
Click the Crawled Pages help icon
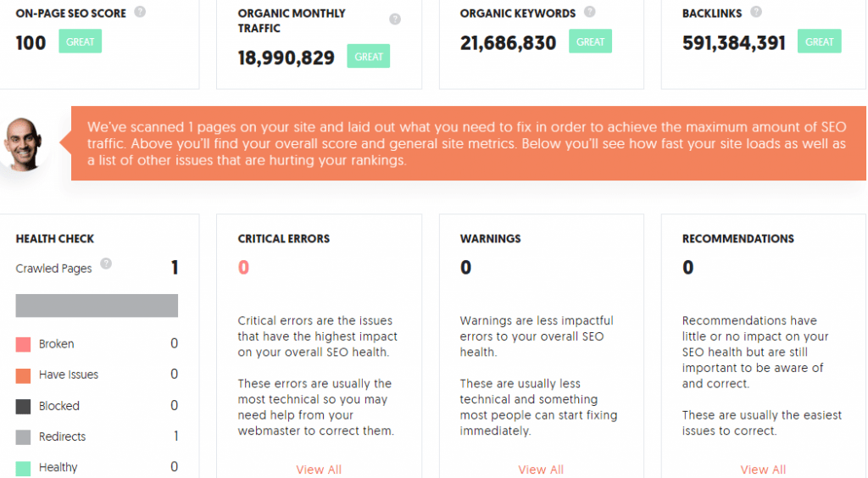click(106, 264)
